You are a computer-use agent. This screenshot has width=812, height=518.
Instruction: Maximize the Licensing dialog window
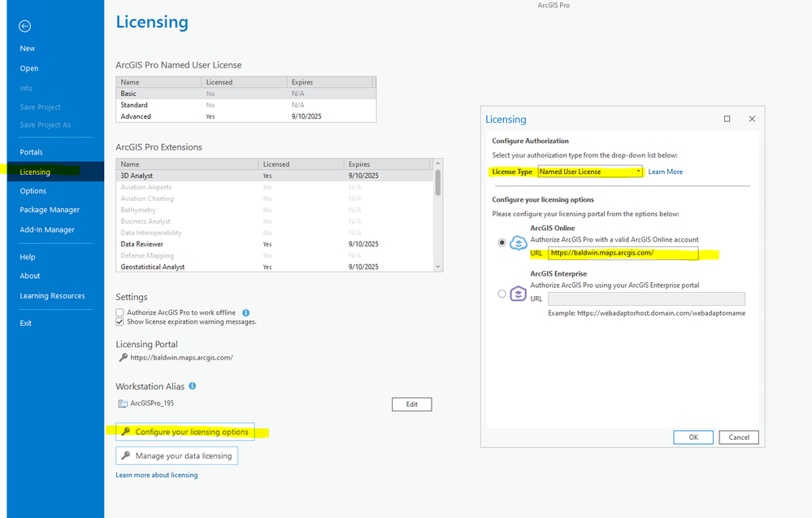[727, 119]
